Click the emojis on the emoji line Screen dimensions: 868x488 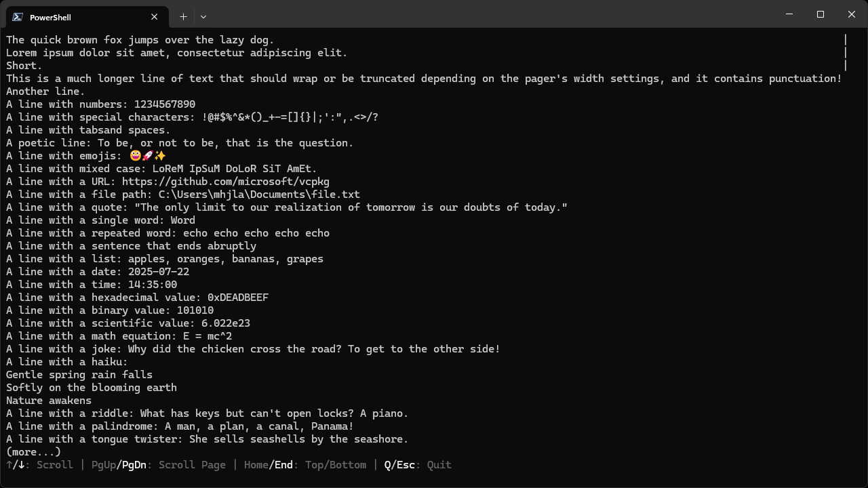point(147,156)
